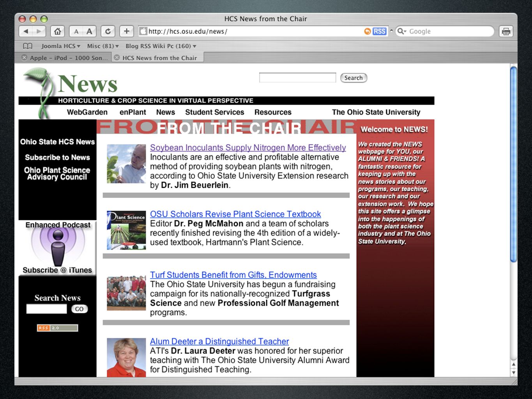Image resolution: width=532 pixels, height=399 pixels.
Task: Close the Apple iPod tab
Action: 25,58
